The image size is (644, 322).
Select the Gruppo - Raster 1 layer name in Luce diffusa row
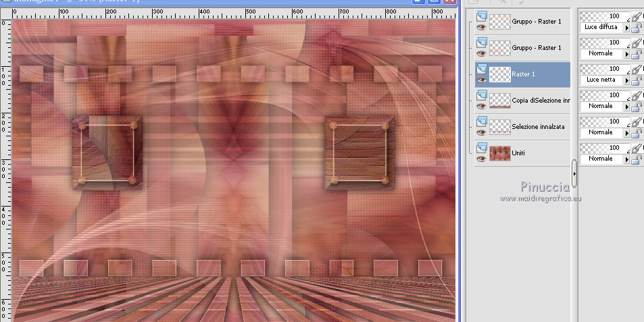pyautogui.click(x=537, y=22)
